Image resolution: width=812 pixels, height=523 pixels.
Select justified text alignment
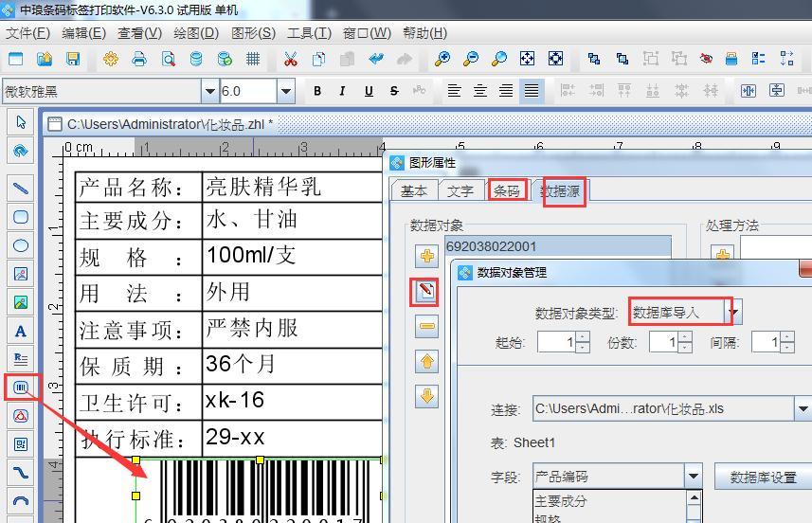click(532, 91)
